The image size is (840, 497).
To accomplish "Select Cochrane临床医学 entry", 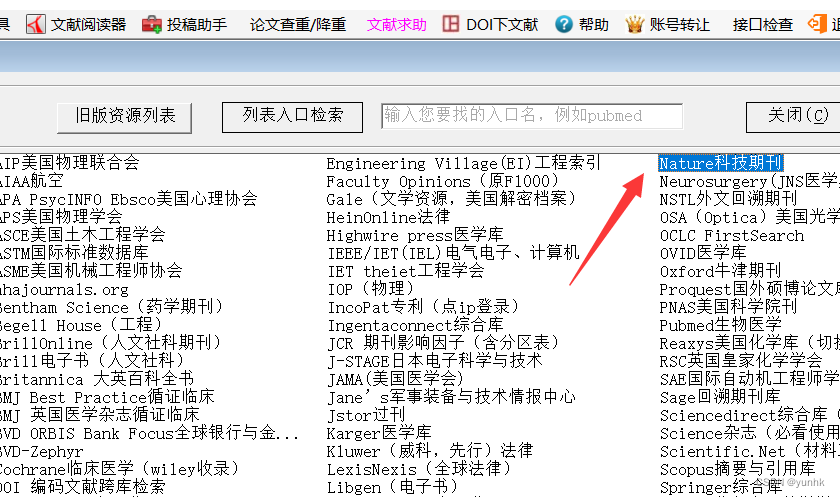I will coord(119,469).
